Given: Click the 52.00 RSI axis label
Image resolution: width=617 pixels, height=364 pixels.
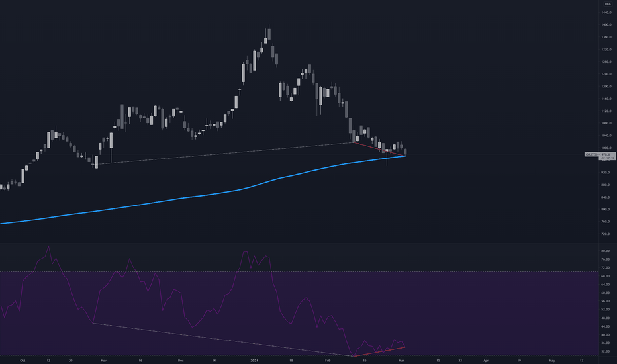Looking at the screenshot, I should [x=606, y=309].
